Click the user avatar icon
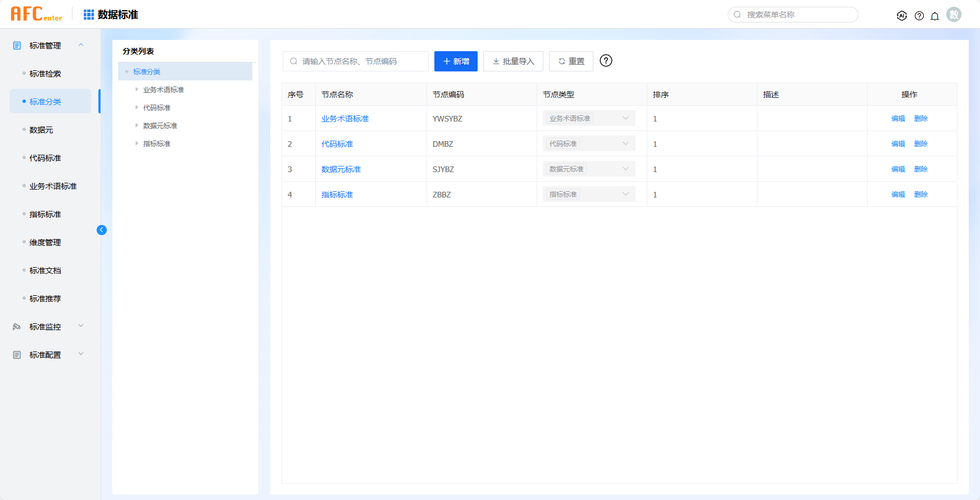This screenshot has width=980, height=500. coord(954,15)
